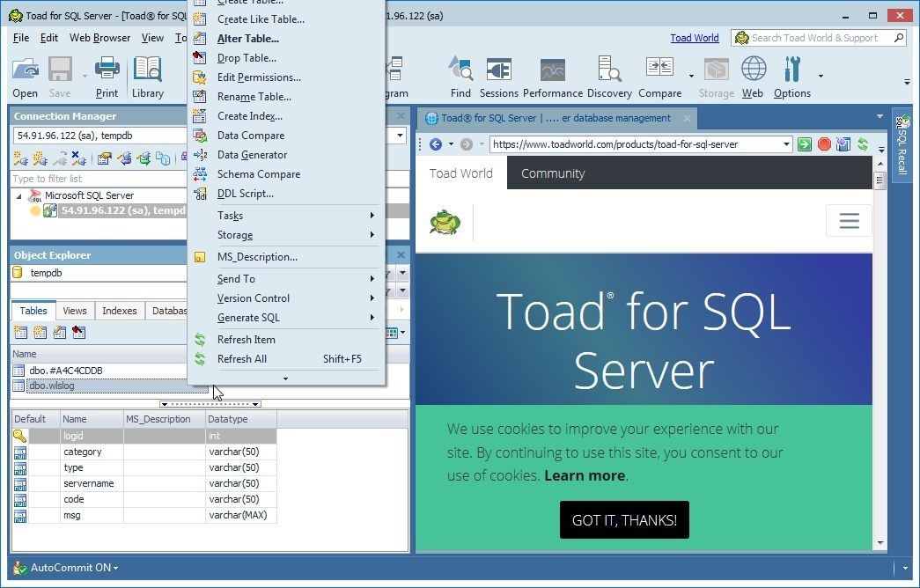Image resolution: width=920 pixels, height=588 pixels.
Task: Open Toad Options from the toolbar
Action: [x=791, y=69]
